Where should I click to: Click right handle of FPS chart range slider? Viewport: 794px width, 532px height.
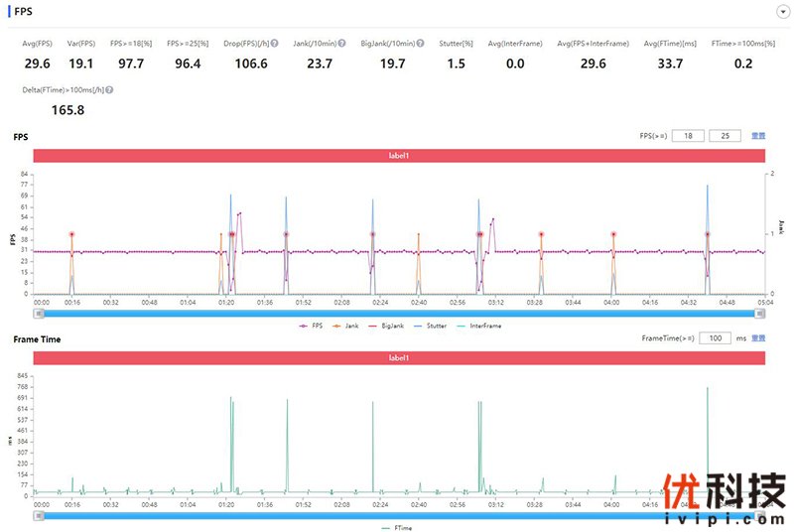click(x=760, y=313)
